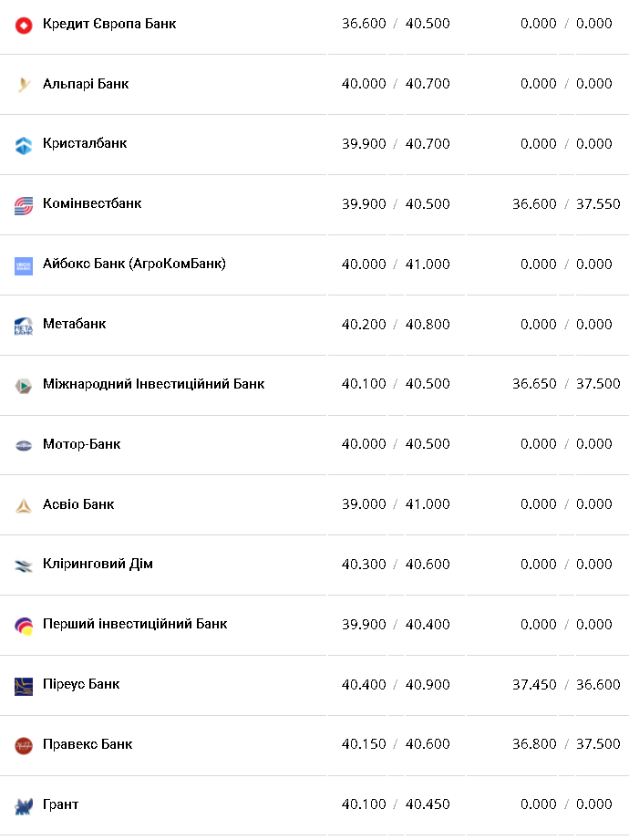Click the Піреус Банк navy logo icon
The image size is (629, 840).
[24, 686]
